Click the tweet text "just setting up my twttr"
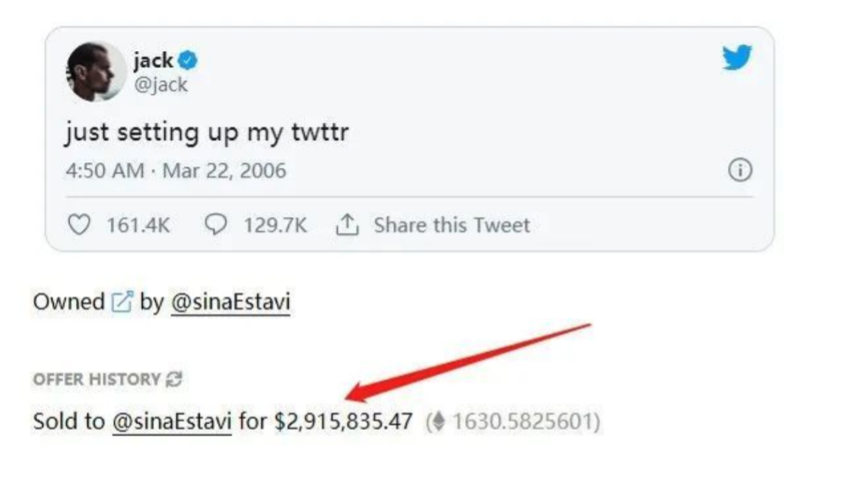The width and height of the screenshot is (849, 482). pos(207,131)
